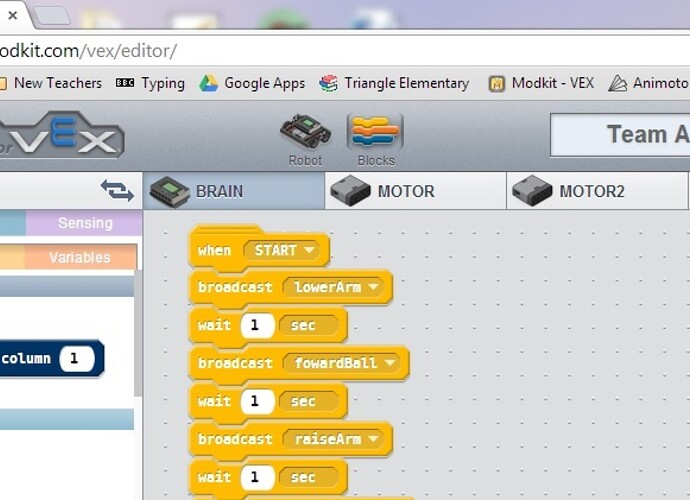Open the raiseArm broadcast dropdown
The image size is (690, 500).
click(x=336, y=439)
